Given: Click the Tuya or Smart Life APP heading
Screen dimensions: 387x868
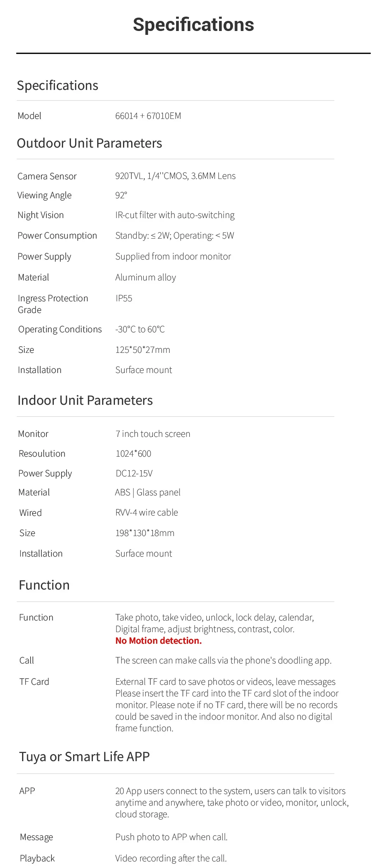Looking at the screenshot, I should pos(84,756).
